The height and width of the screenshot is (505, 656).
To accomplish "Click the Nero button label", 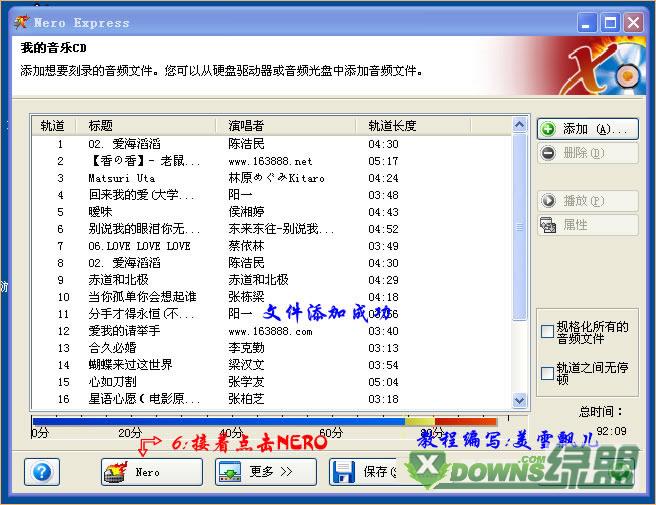I will point(147,472).
